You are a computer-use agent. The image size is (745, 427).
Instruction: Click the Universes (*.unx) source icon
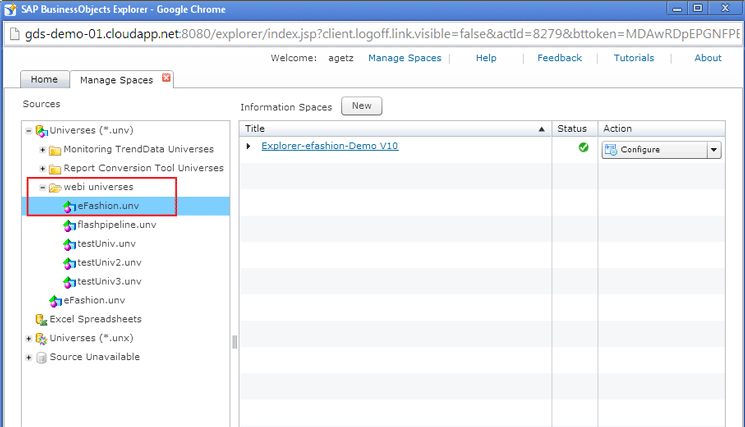tap(42, 339)
